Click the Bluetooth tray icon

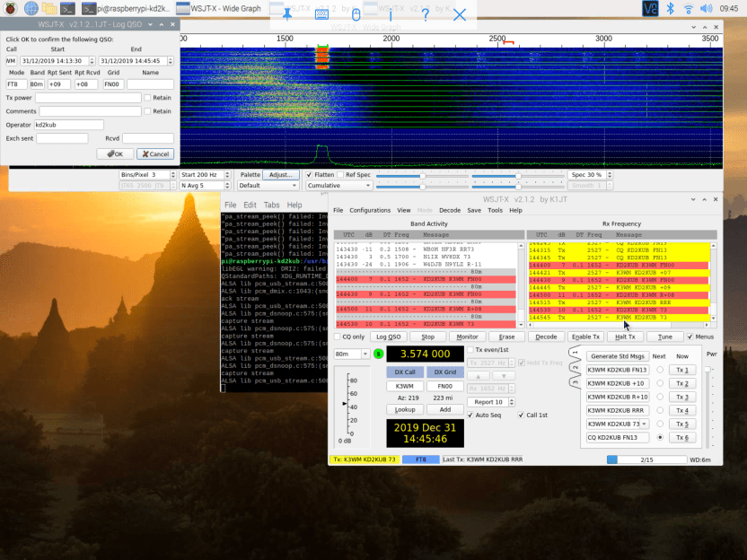[x=669, y=9]
